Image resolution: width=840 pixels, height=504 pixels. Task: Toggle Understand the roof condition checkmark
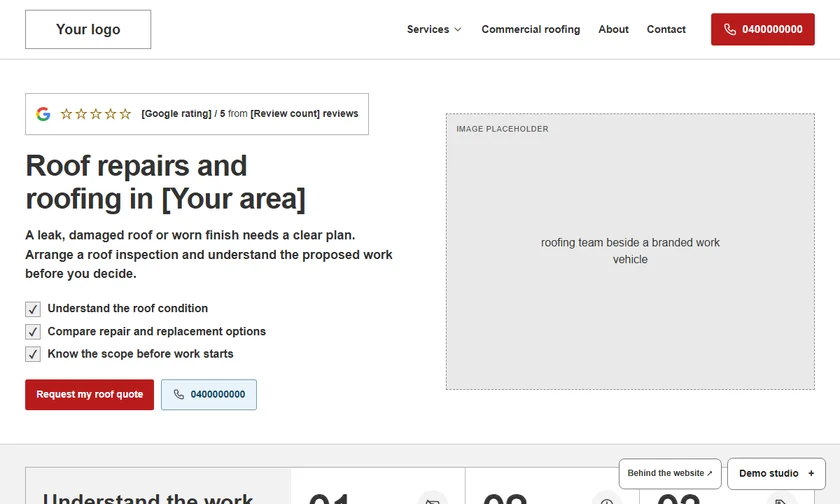[33, 309]
